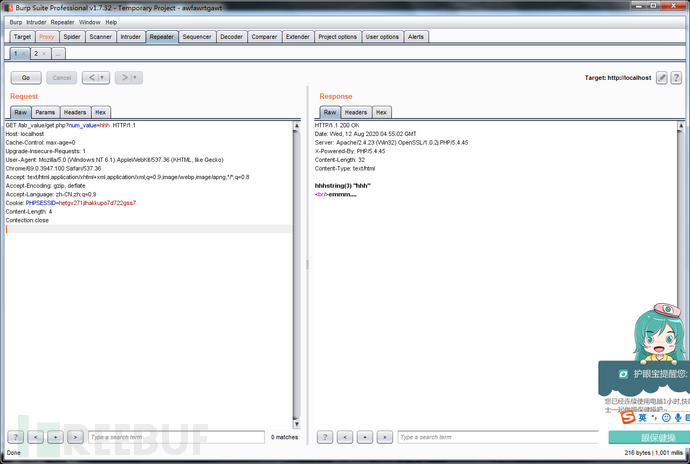Screen dimensions: 690x464
Task: Focus the response search term field
Action: tap(499, 437)
